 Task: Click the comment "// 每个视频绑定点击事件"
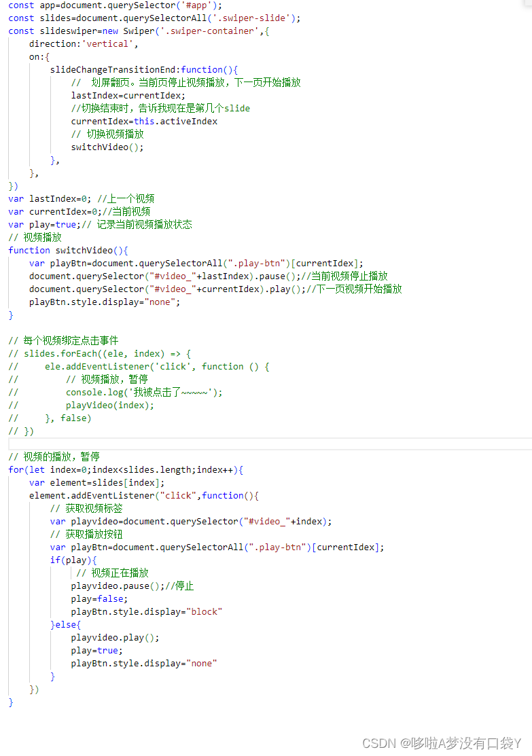pyautogui.click(x=63, y=341)
